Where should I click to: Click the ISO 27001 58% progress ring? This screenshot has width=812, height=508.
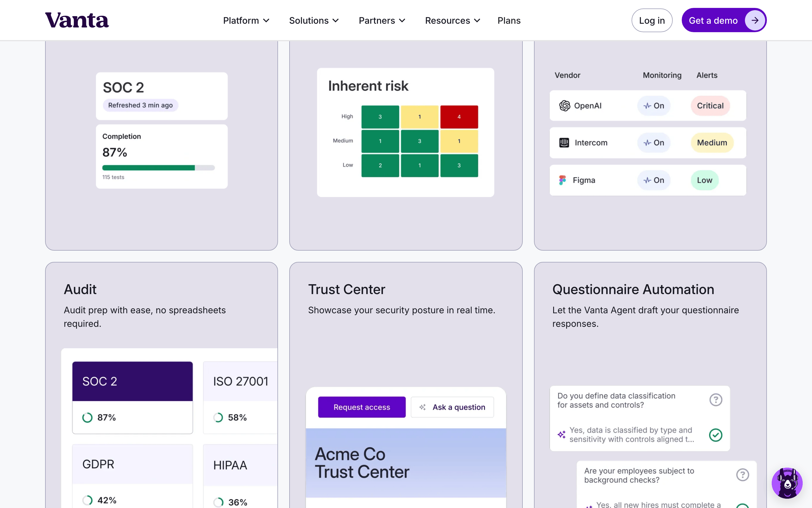click(x=218, y=418)
